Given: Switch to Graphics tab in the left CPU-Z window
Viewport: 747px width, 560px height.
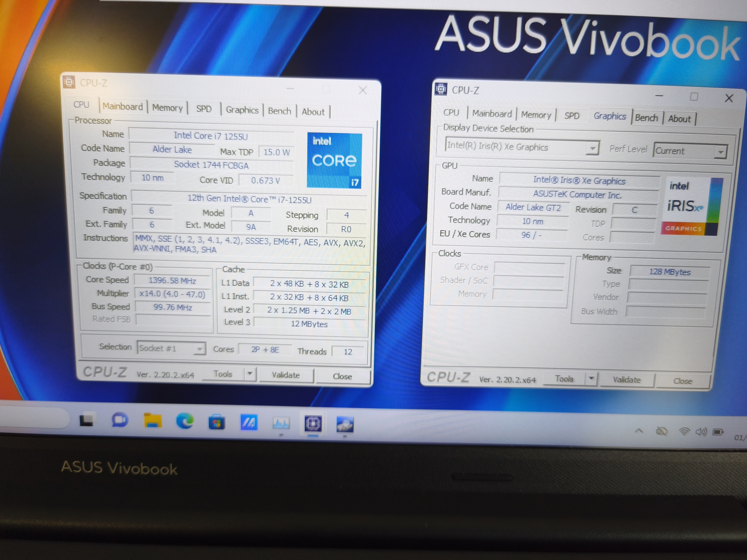Looking at the screenshot, I should pos(242,110).
